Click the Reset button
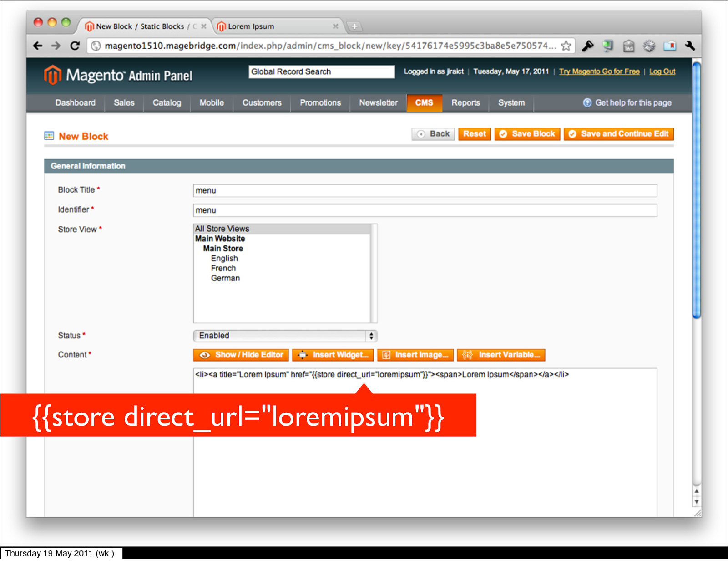 [x=475, y=134]
